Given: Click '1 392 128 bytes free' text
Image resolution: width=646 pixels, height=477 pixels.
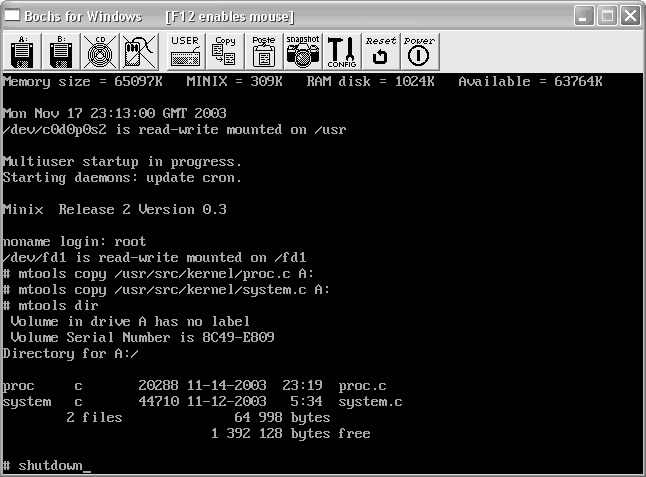Looking at the screenshot, I should [290, 434].
